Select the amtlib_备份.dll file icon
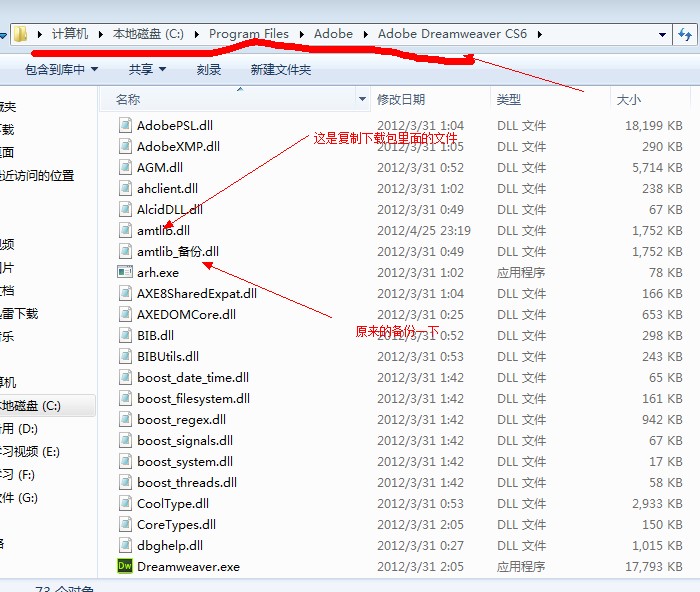 [125, 251]
